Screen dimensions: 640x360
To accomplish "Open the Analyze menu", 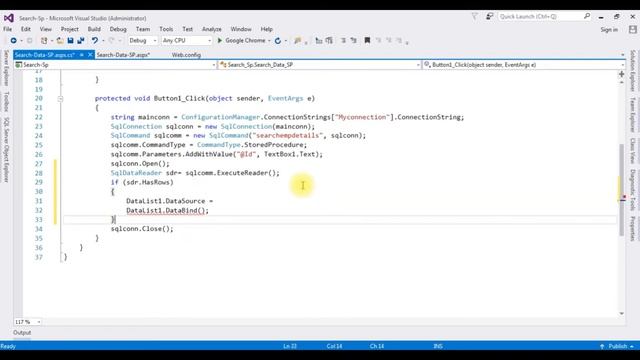I will pyautogui.click(x=211, y=29).
